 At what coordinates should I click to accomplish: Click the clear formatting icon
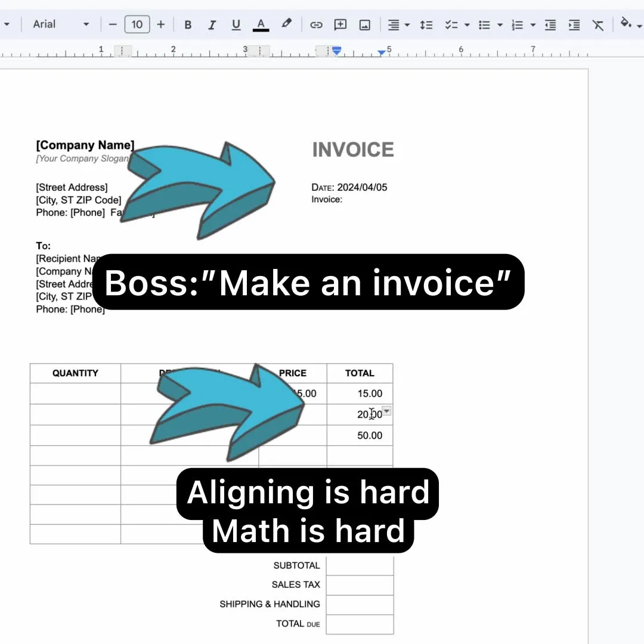598,25
